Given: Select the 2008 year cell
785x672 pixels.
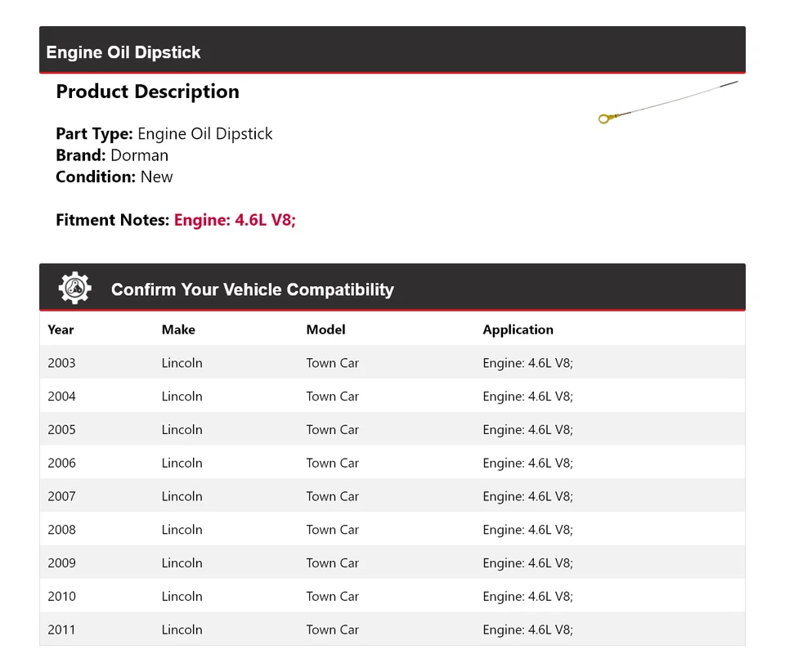Looking at the screenshot, I should coord(61,530).
